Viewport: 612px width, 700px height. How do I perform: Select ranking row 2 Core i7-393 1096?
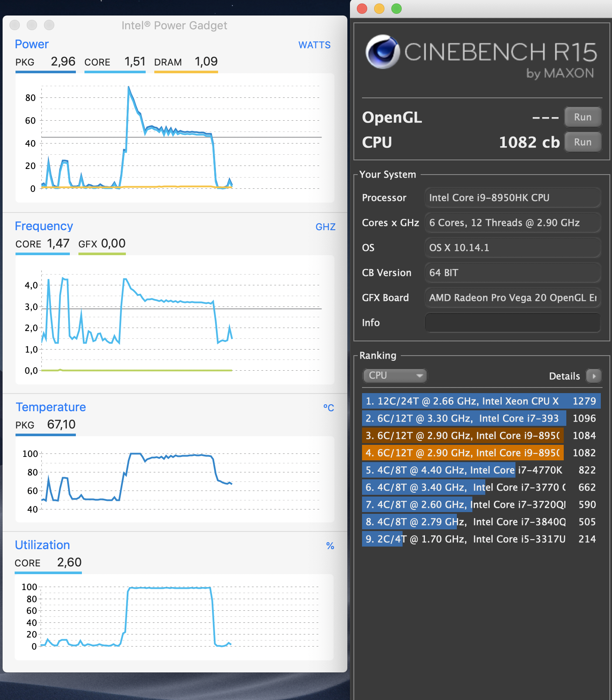[x=481, y=418]
